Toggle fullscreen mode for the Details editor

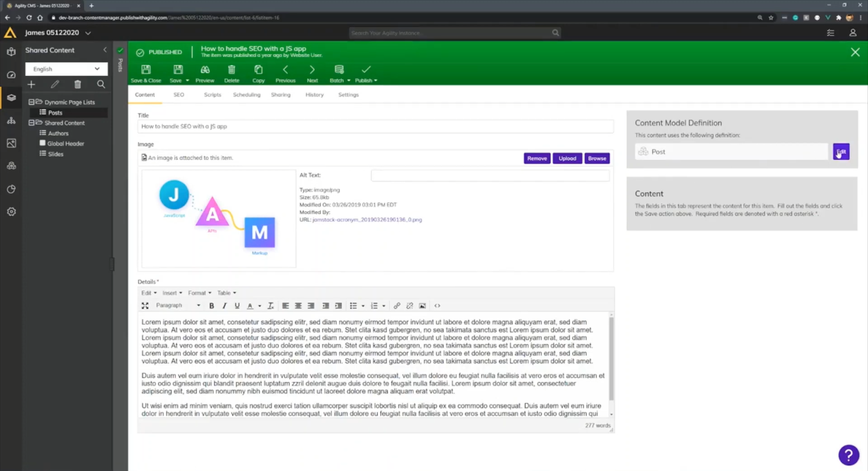coord(145,306)
